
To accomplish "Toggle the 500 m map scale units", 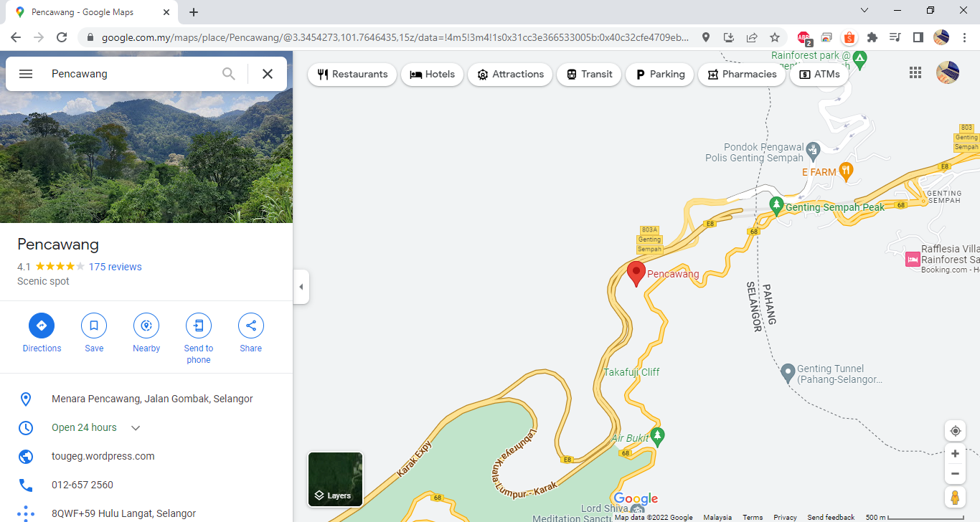I will pyautogui.click(x=914, y=517).
